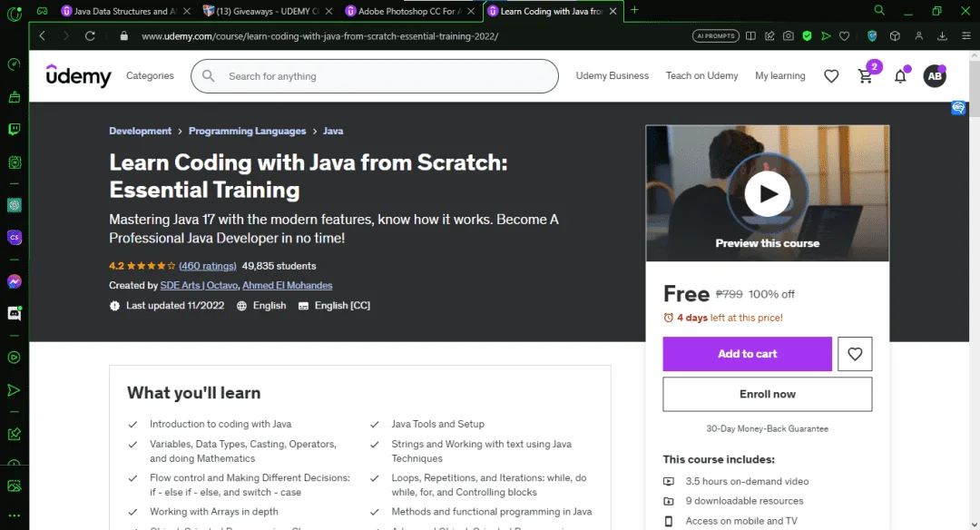Click the search tabs magnifier icon
The height and width of the screenshot is (530, 980).
(879, 11)
